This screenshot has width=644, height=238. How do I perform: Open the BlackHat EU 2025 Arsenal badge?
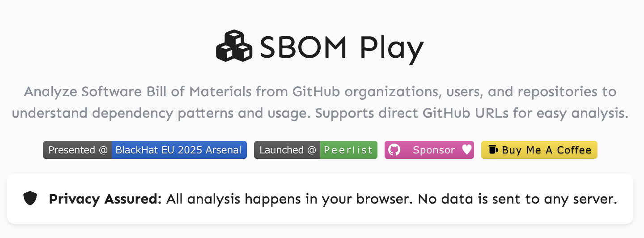(x=178, y=150)
